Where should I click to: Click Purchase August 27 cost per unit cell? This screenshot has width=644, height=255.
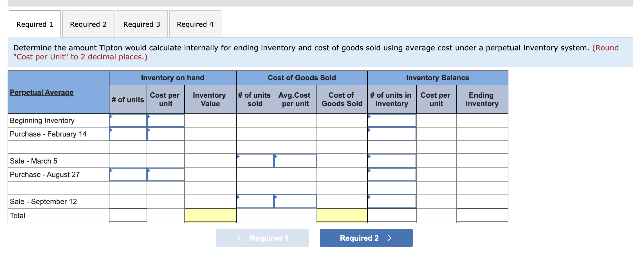165,174
